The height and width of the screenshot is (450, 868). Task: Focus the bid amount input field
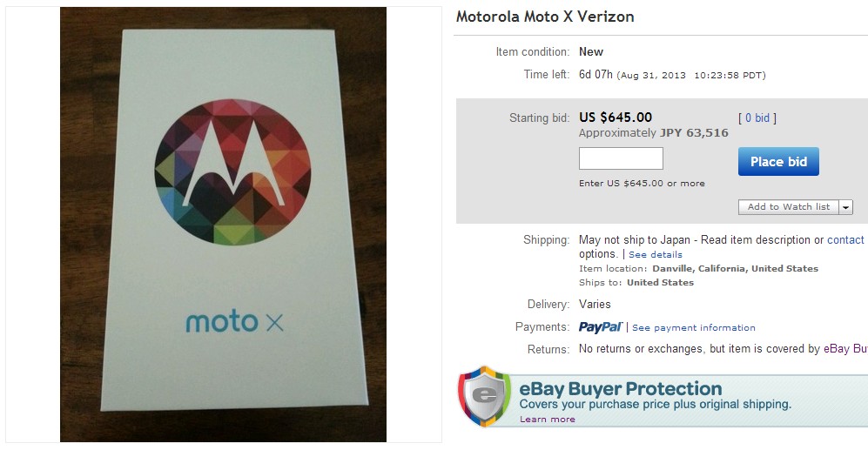pos(621,158)
